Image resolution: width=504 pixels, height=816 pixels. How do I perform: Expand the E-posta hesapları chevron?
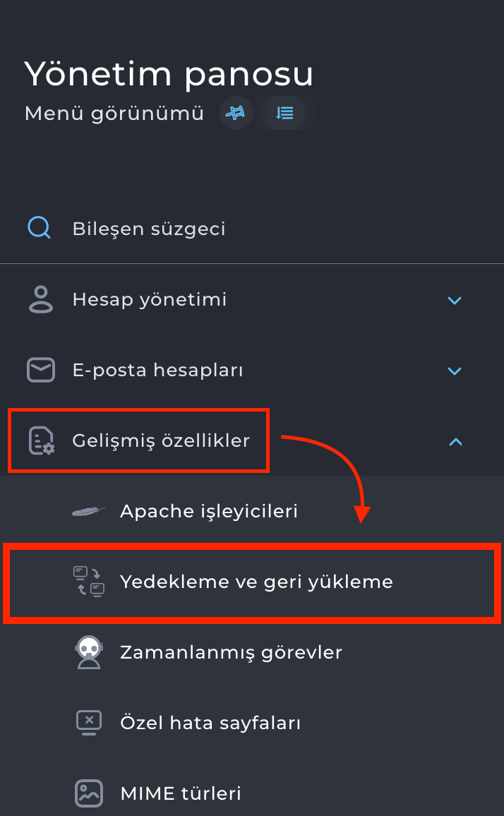coord(455,371)
